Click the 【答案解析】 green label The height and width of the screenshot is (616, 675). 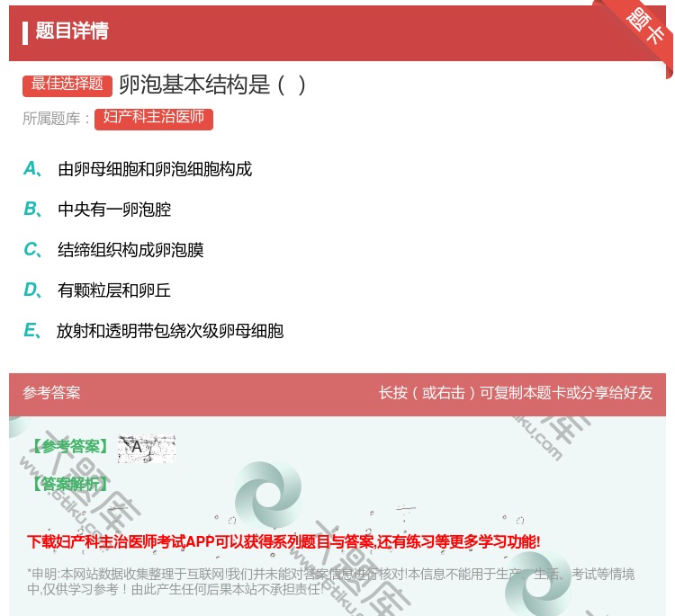[x=70, y=484]
